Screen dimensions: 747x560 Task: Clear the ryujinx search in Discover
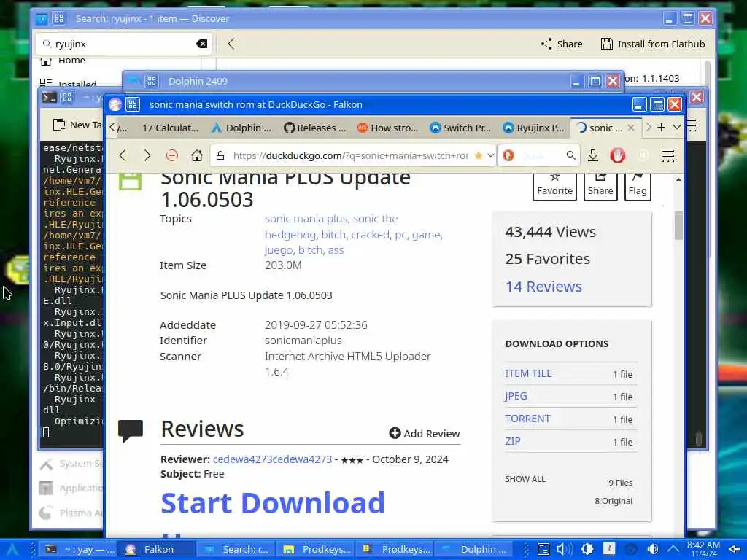[201, 44]
